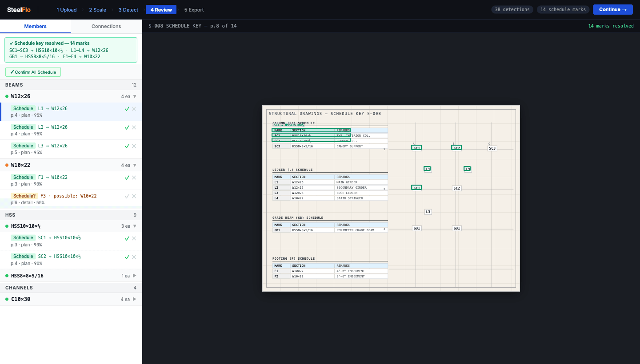Click the L3 mark on the drawing plan
This screenshot has height=364, width=640.
pyautogui.click(x=428, y=212)
